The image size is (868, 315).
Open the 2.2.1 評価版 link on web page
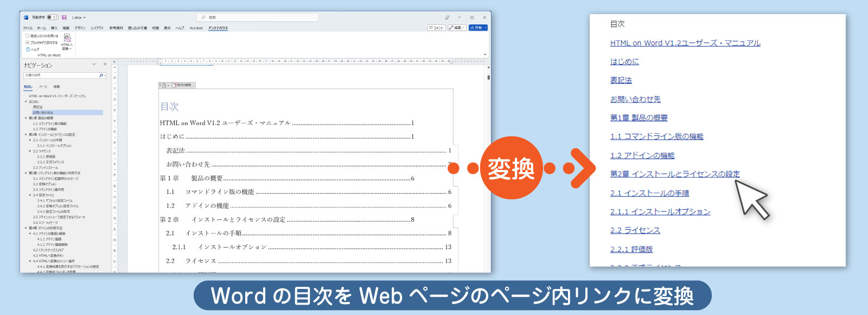(631, 249)
